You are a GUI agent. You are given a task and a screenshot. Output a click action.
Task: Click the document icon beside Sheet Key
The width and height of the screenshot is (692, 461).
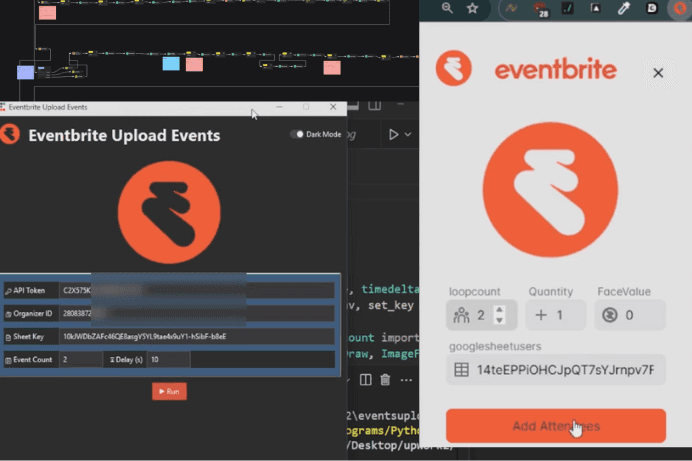8,337
